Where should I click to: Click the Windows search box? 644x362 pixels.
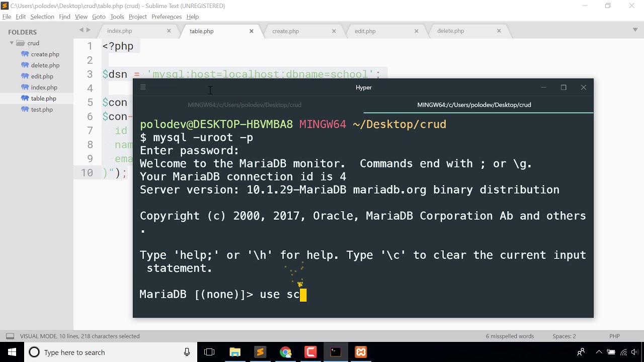pyautogui.click(x=111, y=352)
